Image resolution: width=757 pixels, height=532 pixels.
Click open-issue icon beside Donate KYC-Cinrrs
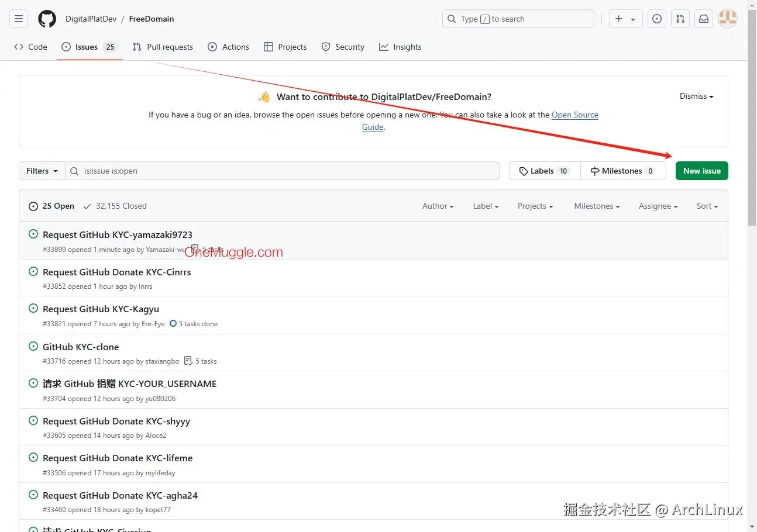click(x=33, y=271)
